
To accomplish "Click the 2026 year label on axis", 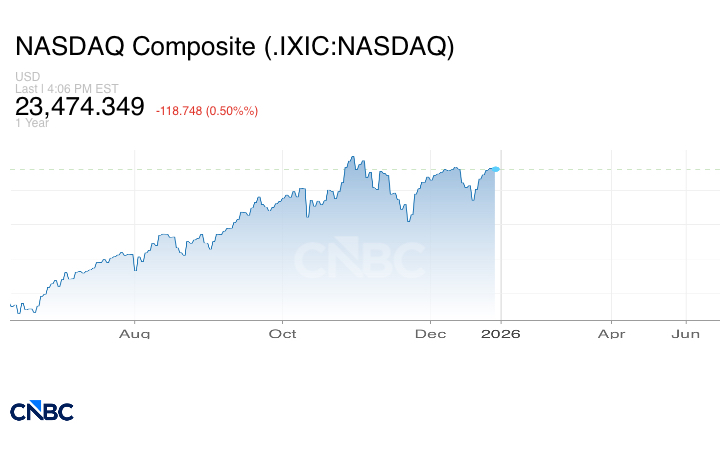I will point(501,333).
